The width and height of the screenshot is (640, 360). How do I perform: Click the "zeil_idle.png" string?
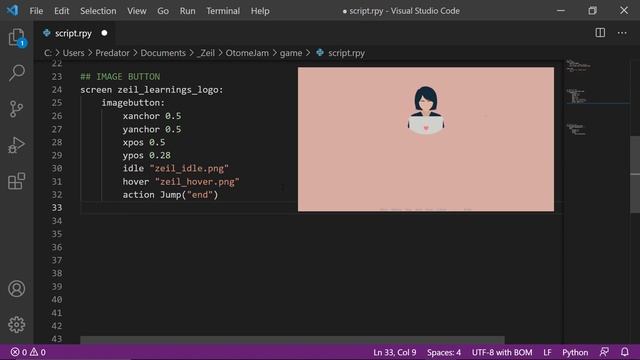point(189,169)
